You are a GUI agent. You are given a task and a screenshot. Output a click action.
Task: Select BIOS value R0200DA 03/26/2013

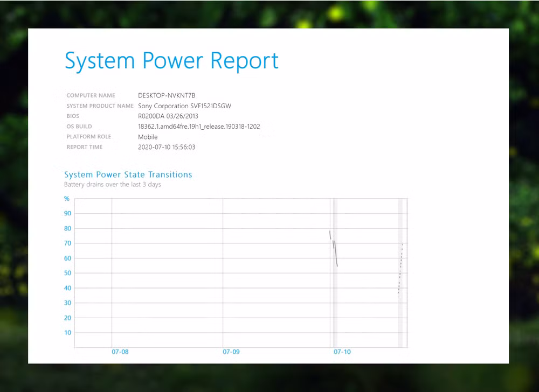(x=168, y=116)
